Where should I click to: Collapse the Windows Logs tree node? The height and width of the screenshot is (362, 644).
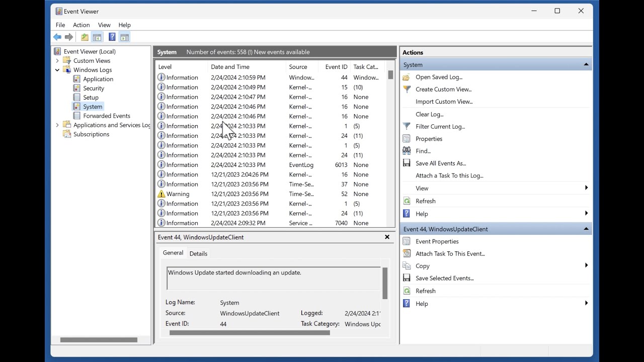click(57, 70)
